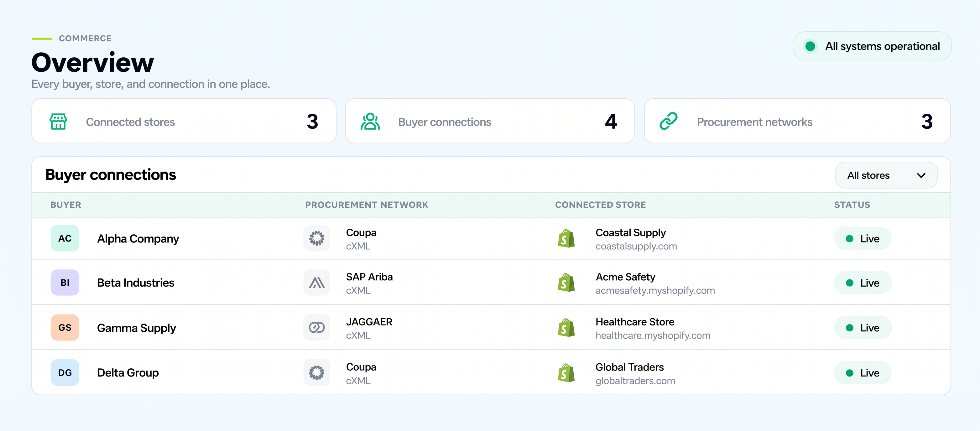
Task: Click the Procurement networks count 3
Action: tap(927, 121)
